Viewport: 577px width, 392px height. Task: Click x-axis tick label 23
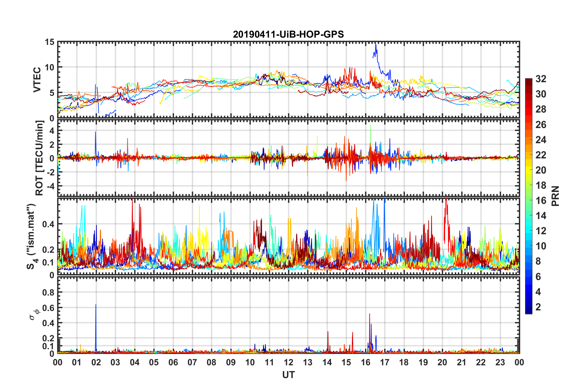coord(500,362)
